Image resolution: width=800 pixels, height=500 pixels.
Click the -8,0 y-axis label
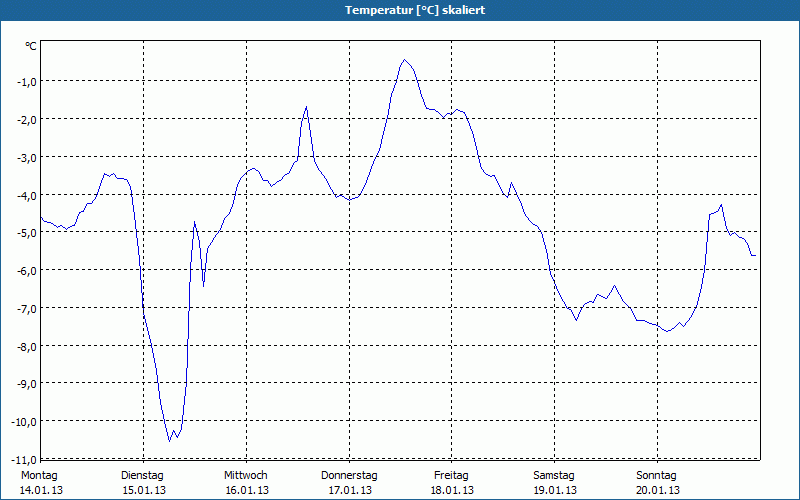(26, 346)
